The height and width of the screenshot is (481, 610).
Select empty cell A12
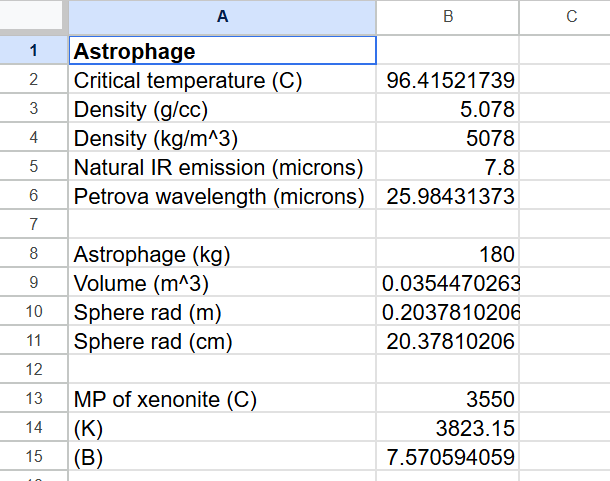click(x=222, y=369)
